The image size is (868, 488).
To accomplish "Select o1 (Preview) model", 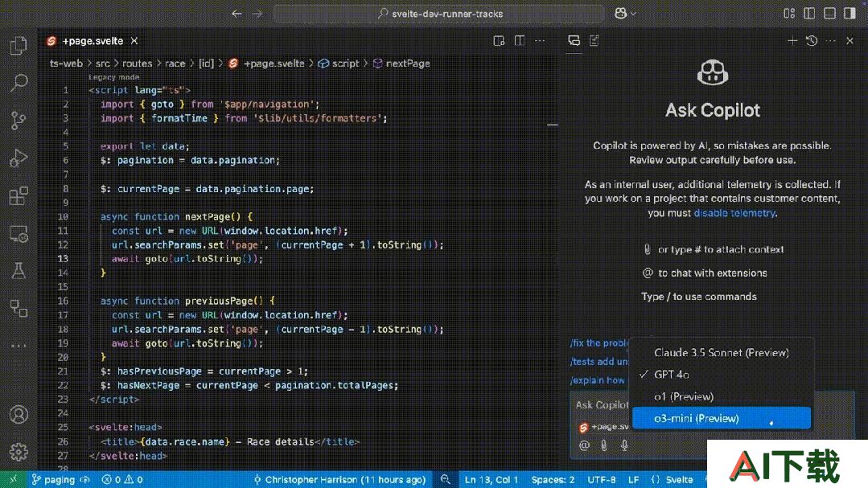I will coord(722,396).
